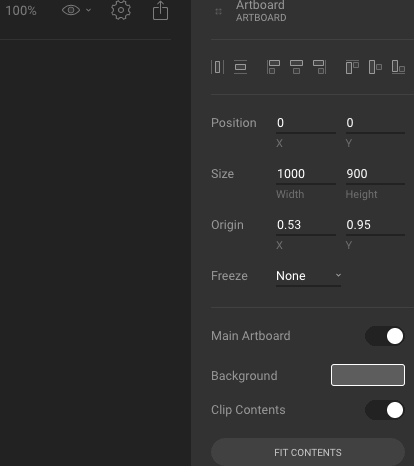Image resolution: width=414 pixels, height=466 pixels.
Task: Click the Artboard name title
Action: pyautogui.click(x=260, y=5)
